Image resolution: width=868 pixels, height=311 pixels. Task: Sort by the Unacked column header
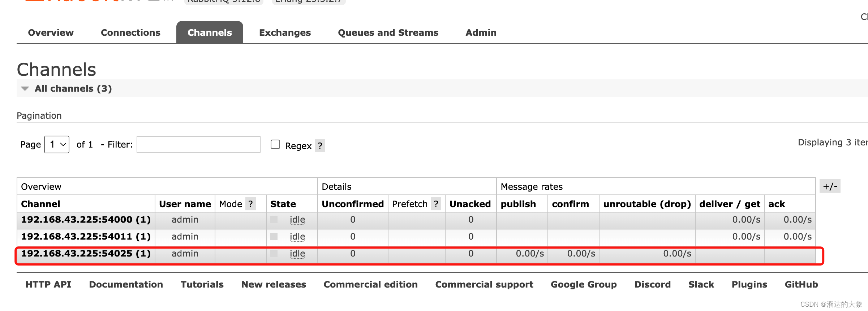pos(470,204)
